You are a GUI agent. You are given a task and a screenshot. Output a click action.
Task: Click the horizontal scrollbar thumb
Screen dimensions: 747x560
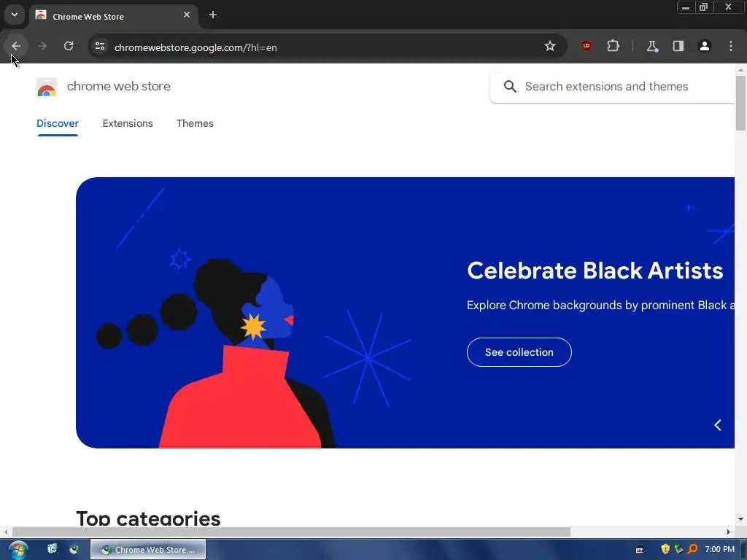click(x=291, y=532)
